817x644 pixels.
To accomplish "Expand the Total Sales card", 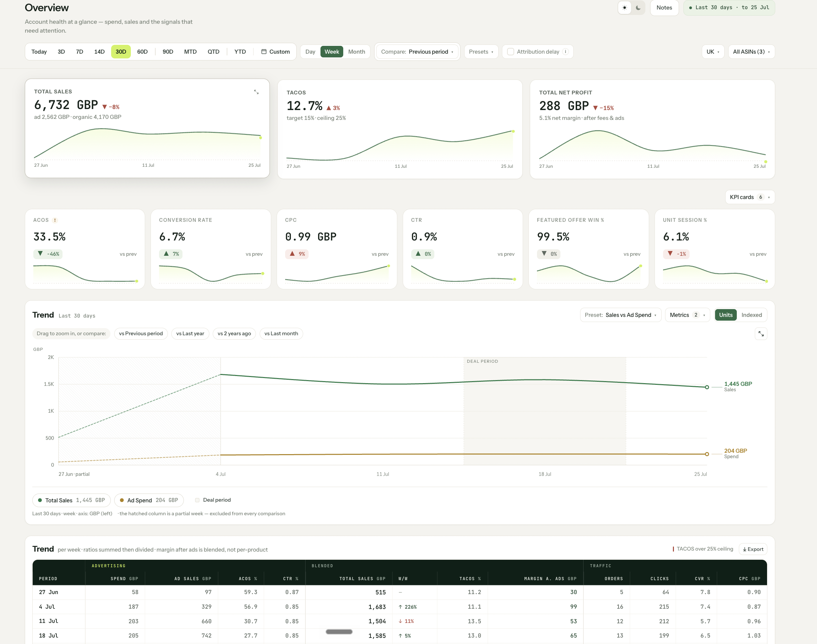I will point(256,92).
